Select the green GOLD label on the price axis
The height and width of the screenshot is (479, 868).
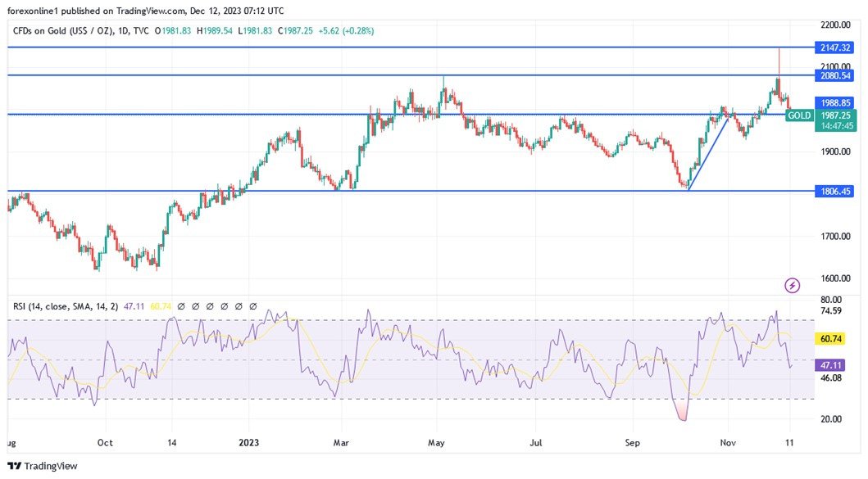[x=798, y=115]
